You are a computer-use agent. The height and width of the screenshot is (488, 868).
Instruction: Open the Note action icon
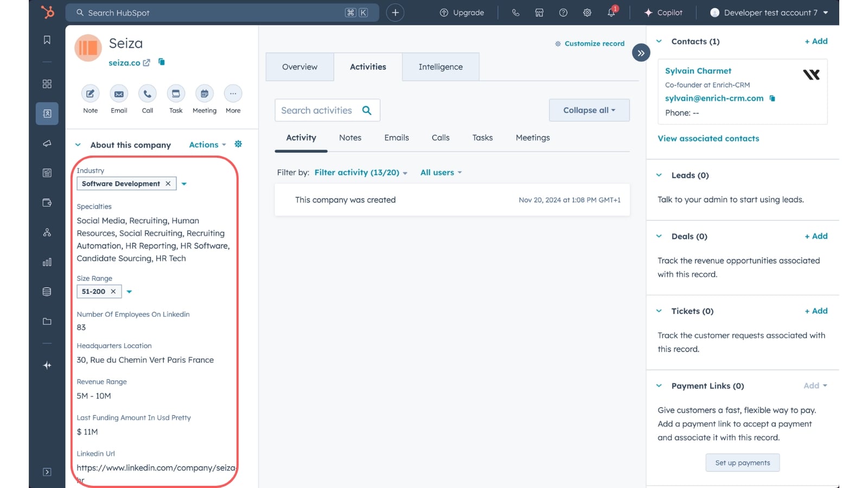tap(90, 94)
